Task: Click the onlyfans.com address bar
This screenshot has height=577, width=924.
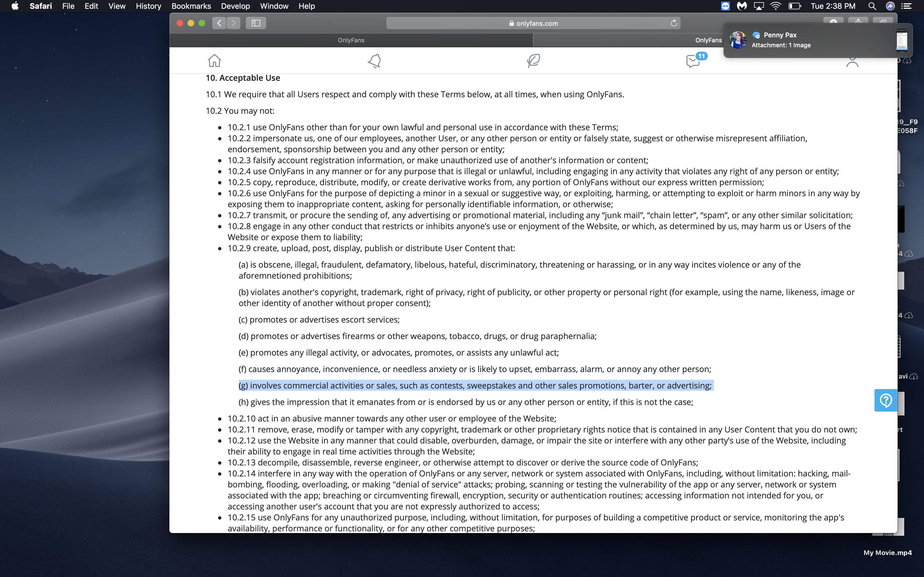Action: 533,23
